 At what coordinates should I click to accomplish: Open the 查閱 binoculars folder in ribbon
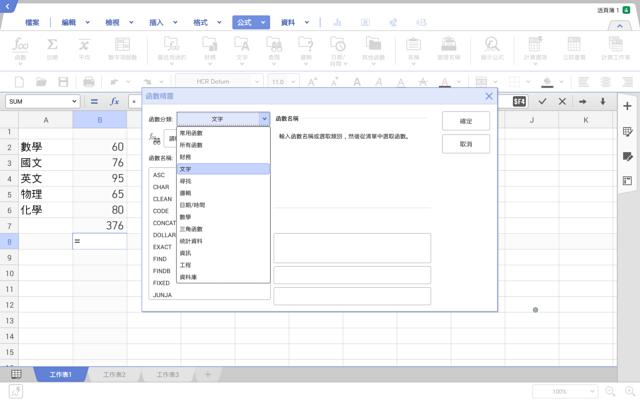pos(274,50)
